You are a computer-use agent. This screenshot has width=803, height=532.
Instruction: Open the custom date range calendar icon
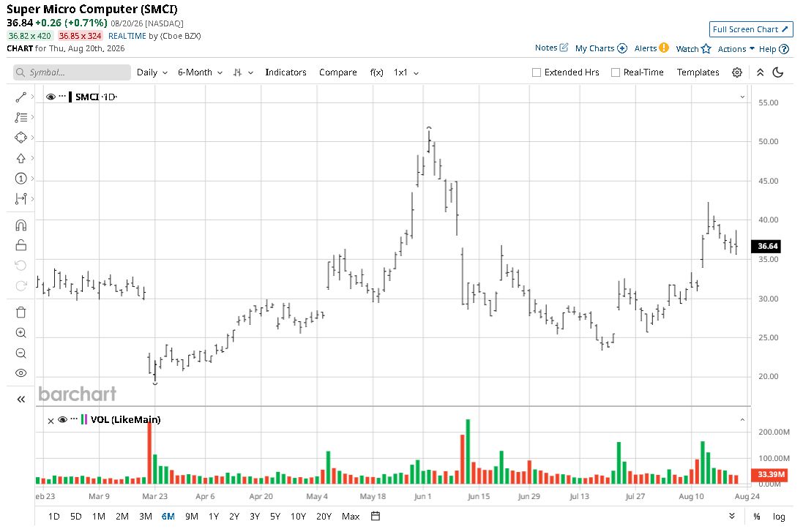(x=376, y=516)
